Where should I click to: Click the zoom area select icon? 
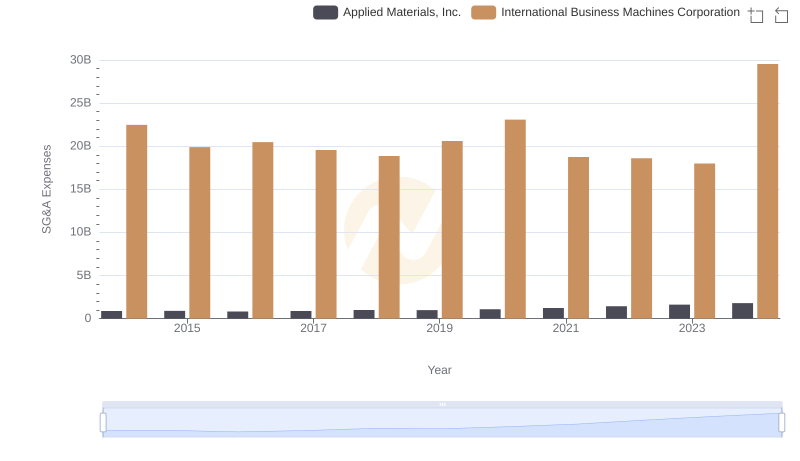tap(756, 15)
